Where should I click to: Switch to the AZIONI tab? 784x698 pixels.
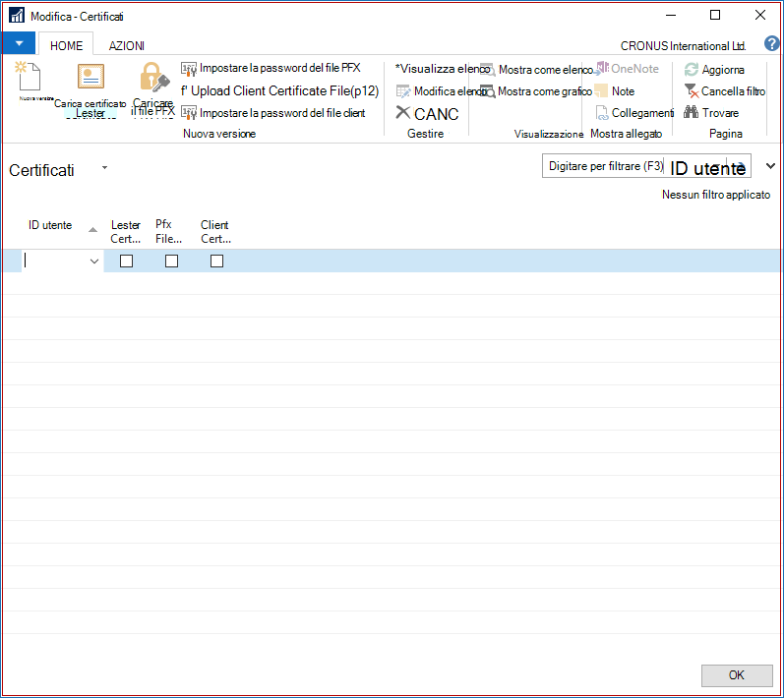127,46
